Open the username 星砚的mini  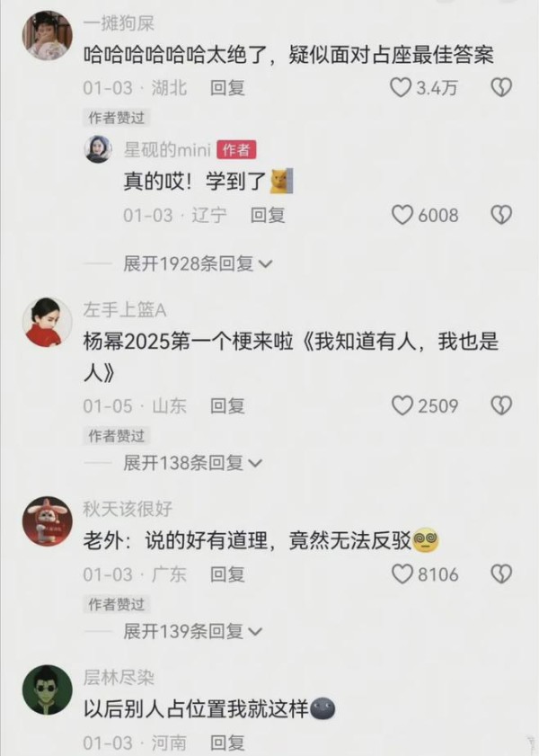[x=167, y=150]
